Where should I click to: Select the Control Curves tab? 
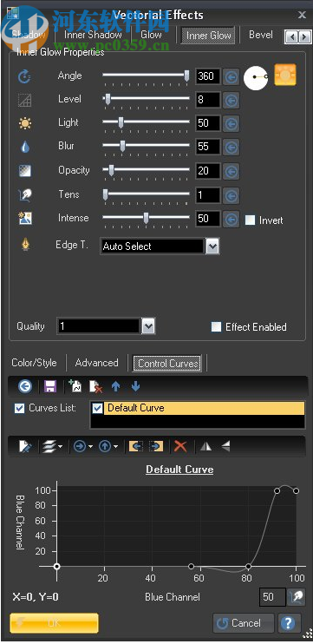point(167,364)
